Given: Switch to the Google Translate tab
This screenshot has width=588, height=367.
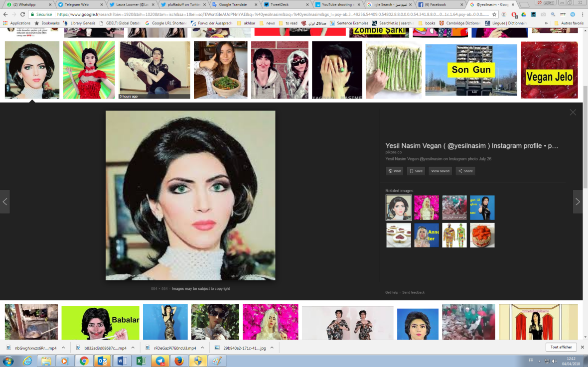Looking at the screenshot, I should [x=233, y=4].
